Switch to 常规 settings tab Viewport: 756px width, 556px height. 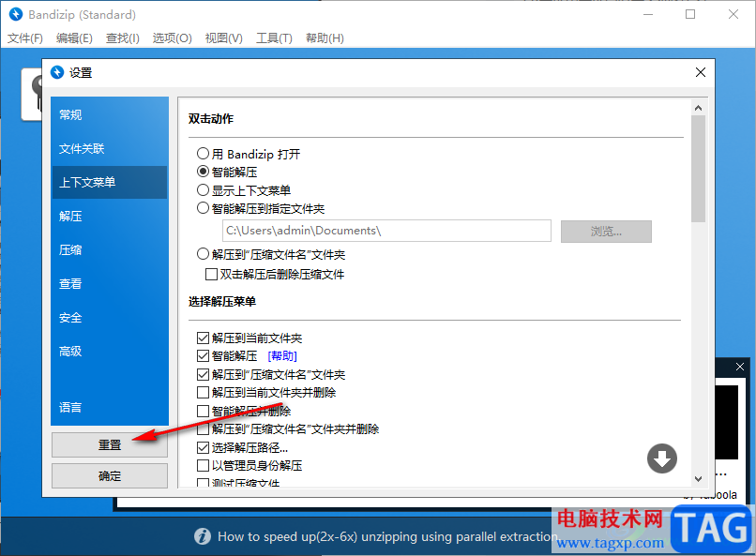click(110, 114)
